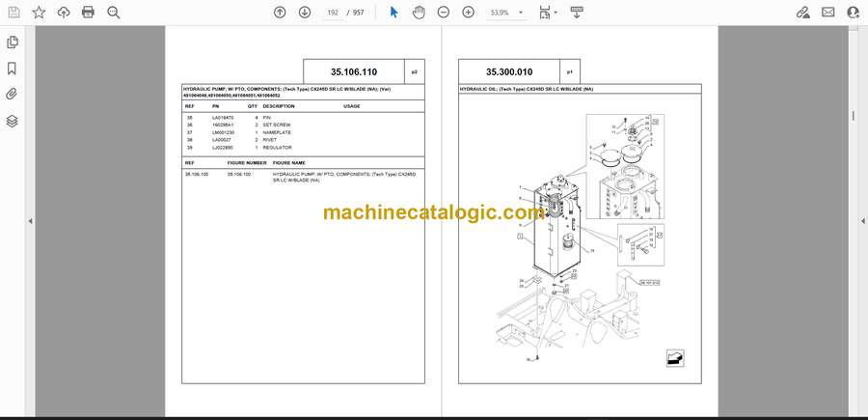
Task: Click the FIGURE NUMBER column header
Action: click(247, 163)
